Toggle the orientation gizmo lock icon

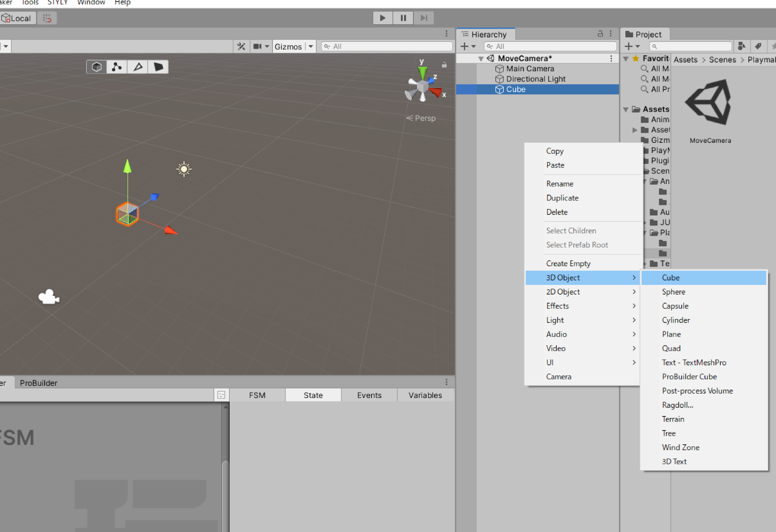pos(444,65)
